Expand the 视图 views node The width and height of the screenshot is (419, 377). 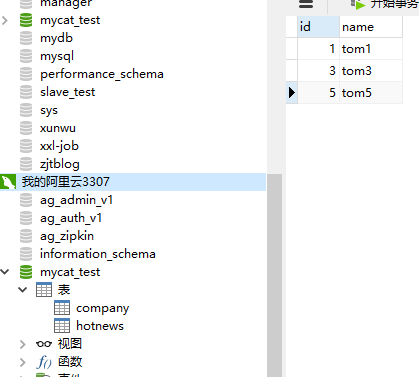click(22, 344)
